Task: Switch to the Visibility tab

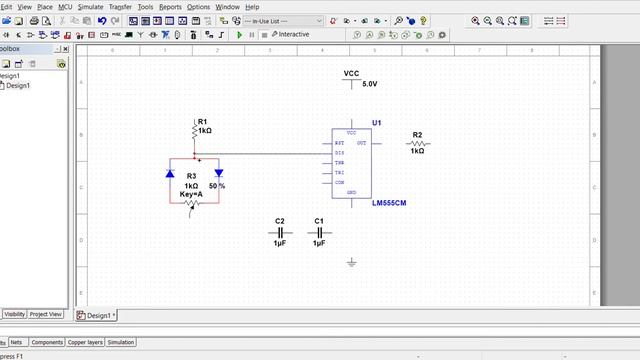Action: pos(15,314)
